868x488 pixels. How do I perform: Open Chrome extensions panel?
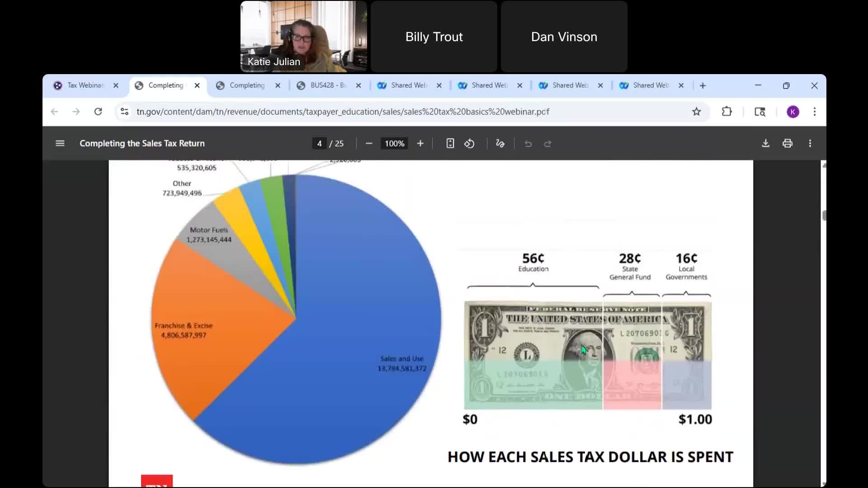(x=727, y=112)
